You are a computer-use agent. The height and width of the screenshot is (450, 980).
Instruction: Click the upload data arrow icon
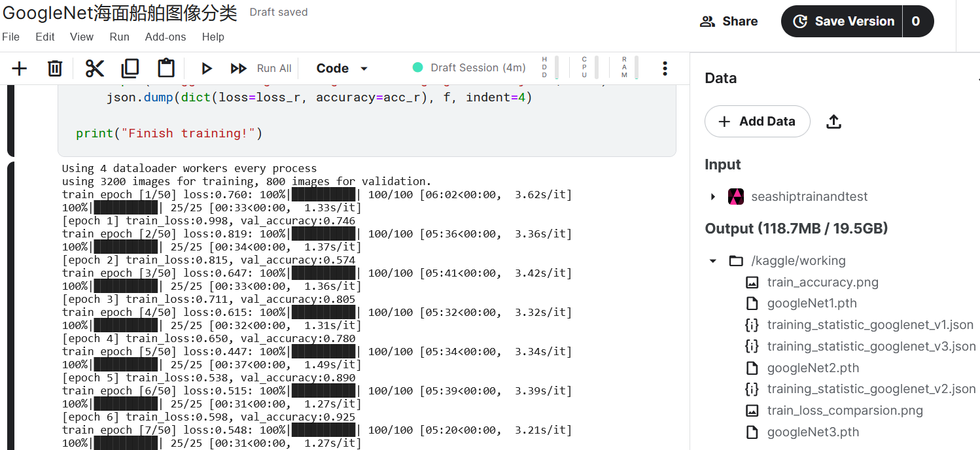[x=833, y=122]
